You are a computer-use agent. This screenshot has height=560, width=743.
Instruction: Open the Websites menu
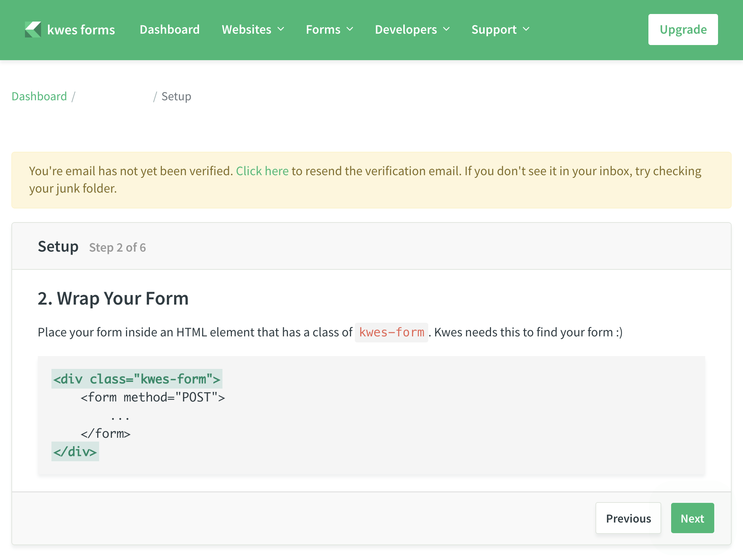point(253,30)
